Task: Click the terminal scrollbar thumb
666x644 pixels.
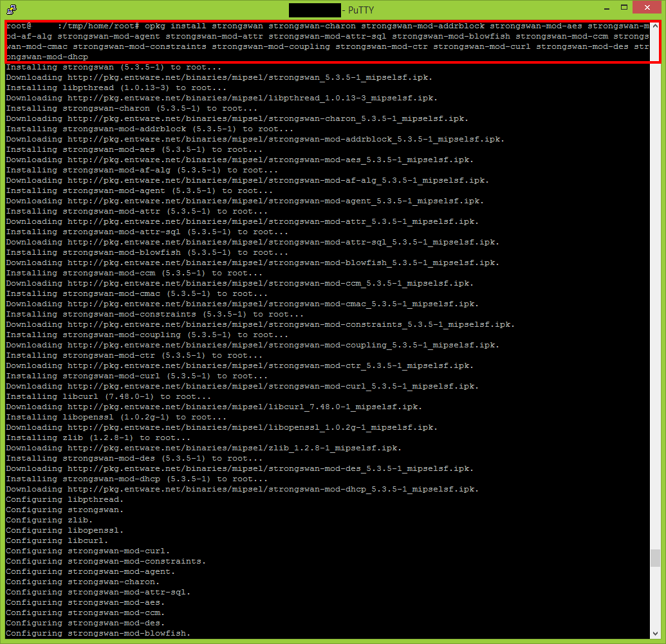Action: [x=655, y=558]
